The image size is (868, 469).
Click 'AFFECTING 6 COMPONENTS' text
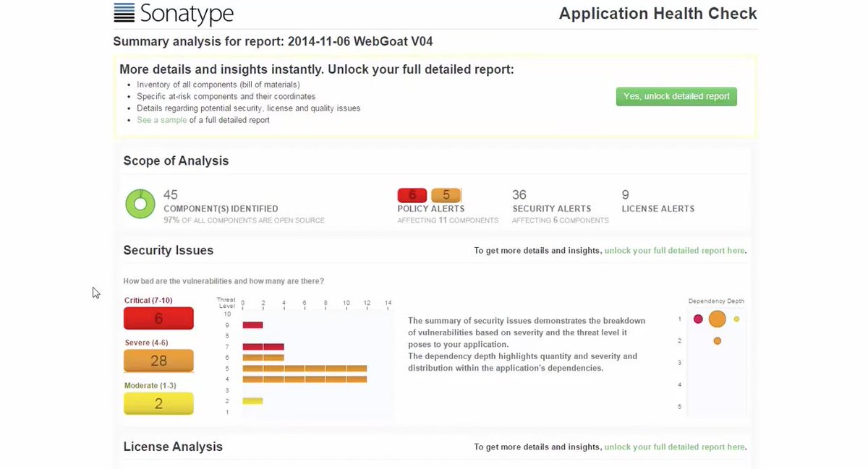click(x=561, y=220)
